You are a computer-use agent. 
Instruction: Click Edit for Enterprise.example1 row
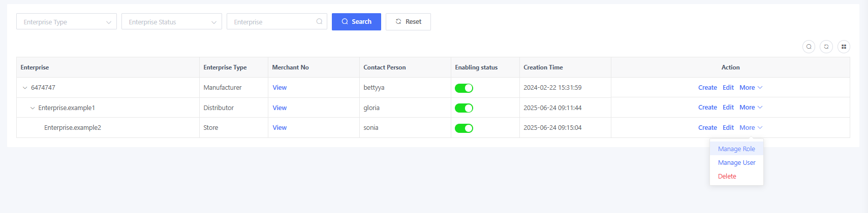point(728,108)
